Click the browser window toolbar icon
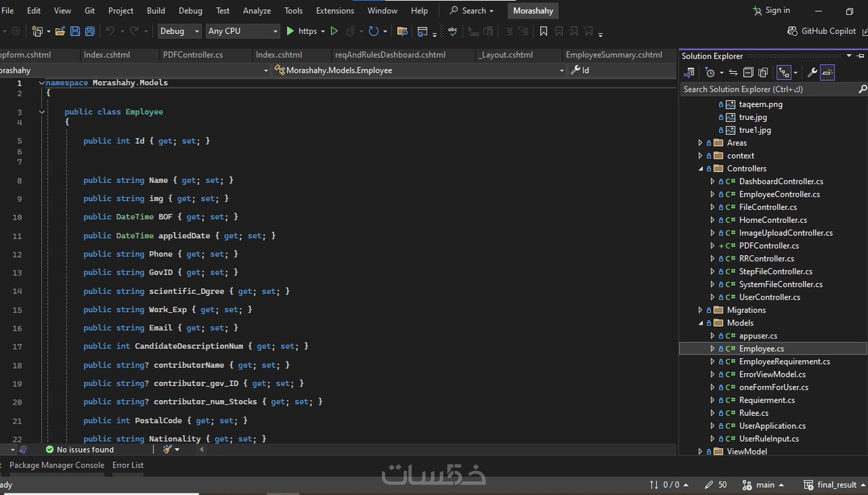Image resolution: width=868 pixels, height=495 pixels. pos(422,32)
